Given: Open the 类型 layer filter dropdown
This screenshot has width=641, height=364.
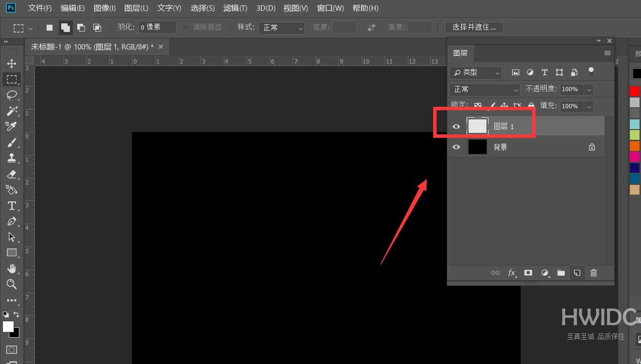Looking at the screenshot, I should [476, 72].
